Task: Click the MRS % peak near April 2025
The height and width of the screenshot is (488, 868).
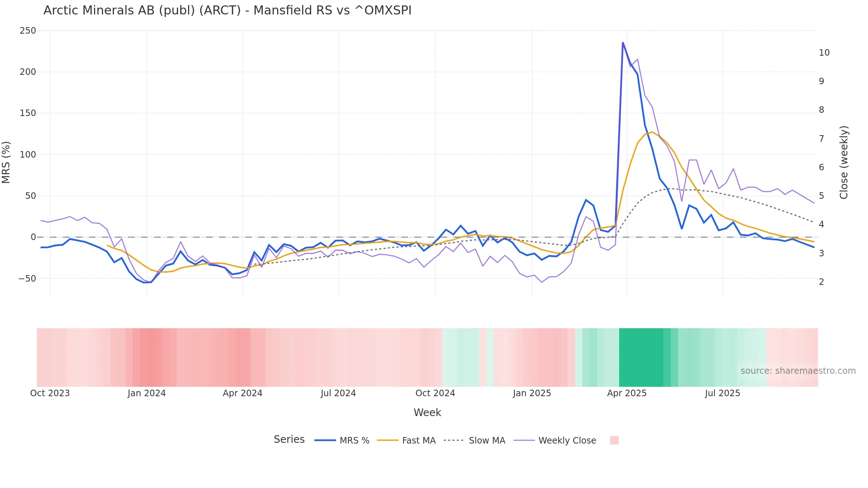Action: pos(623,43)
